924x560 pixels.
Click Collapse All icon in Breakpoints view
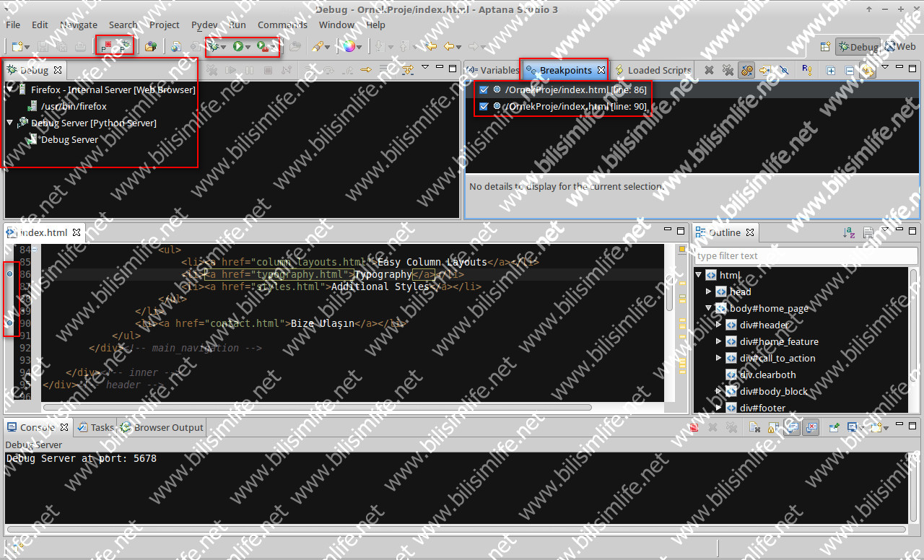[x=850, y=70]
